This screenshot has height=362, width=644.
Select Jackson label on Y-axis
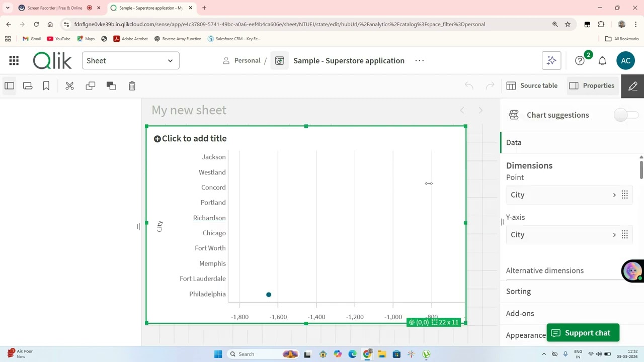(x=214, y=157)
